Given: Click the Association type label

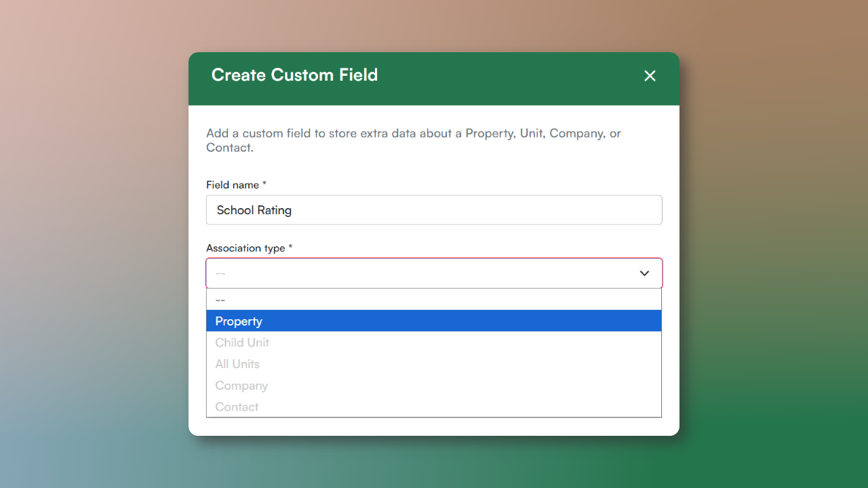Looking at the screenshot, I should (245, 248).
